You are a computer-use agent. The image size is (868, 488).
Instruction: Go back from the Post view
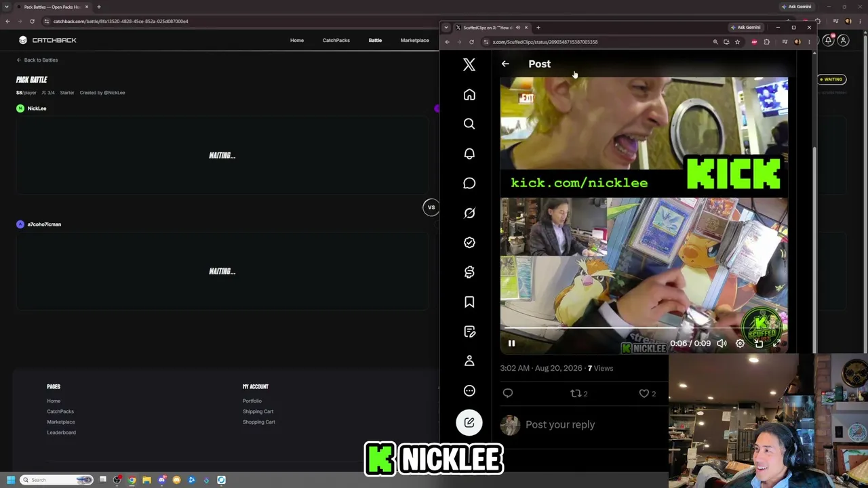pyautogui.click(x=505, y=64)
